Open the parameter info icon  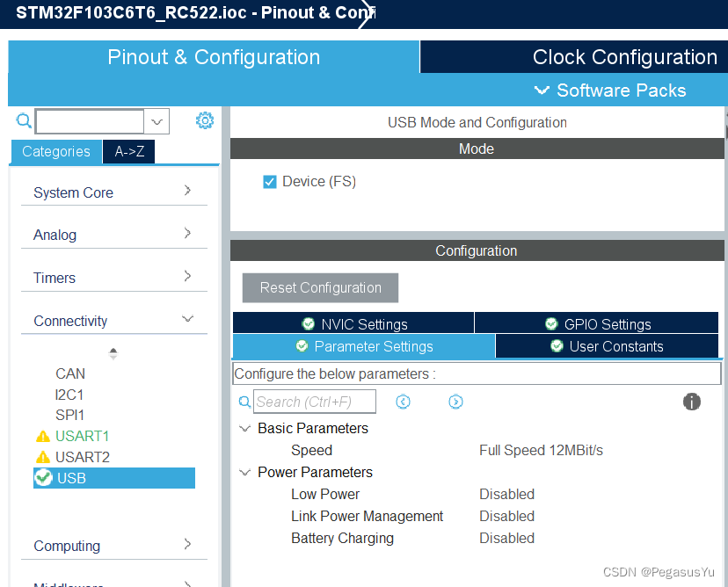pyautogui.click(x=692, y=402)
